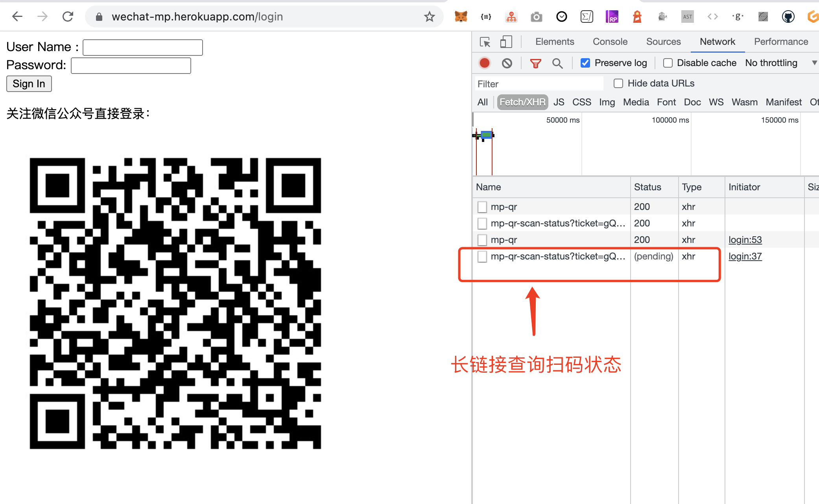The height and width of the screenshot is (504, 819).
Task: Open the login:53 initiator link
Action: click(745, 240)
